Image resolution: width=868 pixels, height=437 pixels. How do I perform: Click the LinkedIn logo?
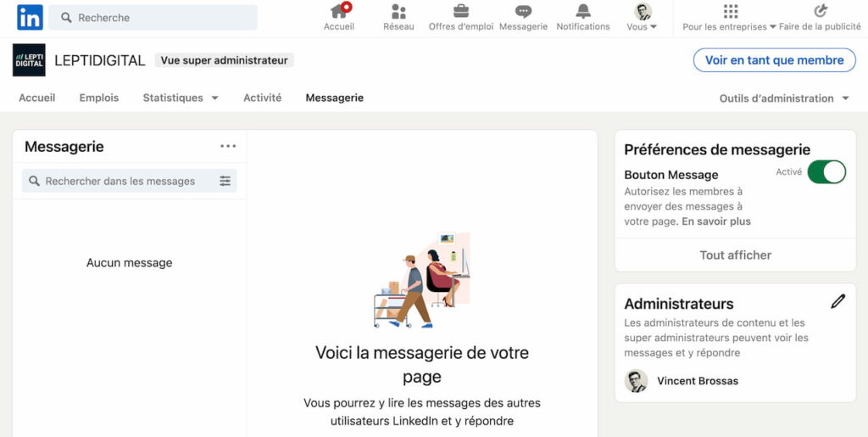click(x=30, y=17)
